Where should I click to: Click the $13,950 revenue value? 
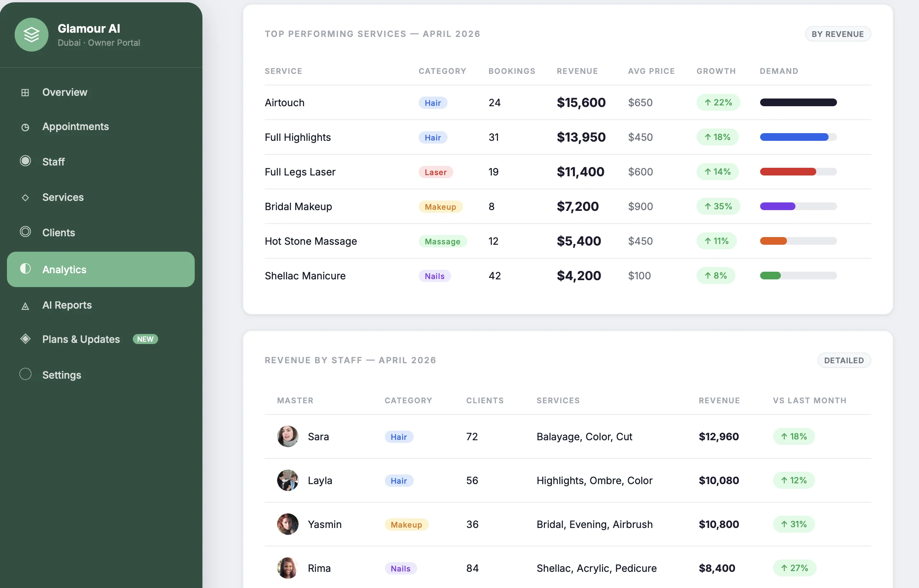tap(581, 137)
